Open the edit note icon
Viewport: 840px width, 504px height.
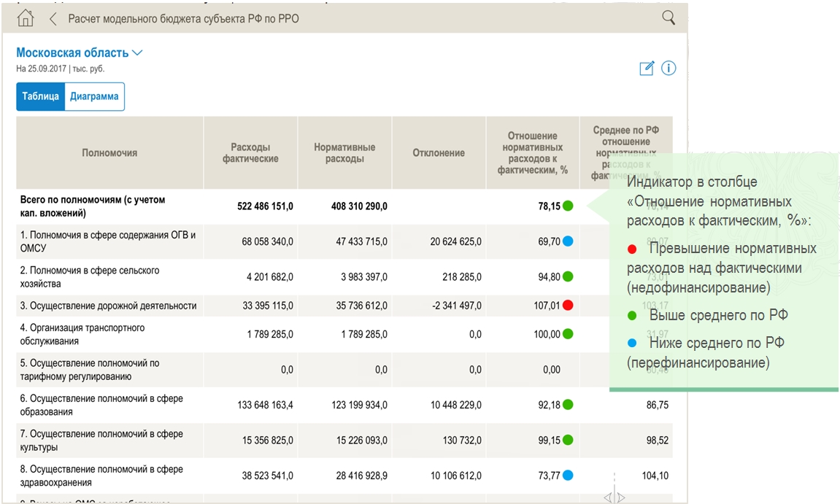pos(647,68)
